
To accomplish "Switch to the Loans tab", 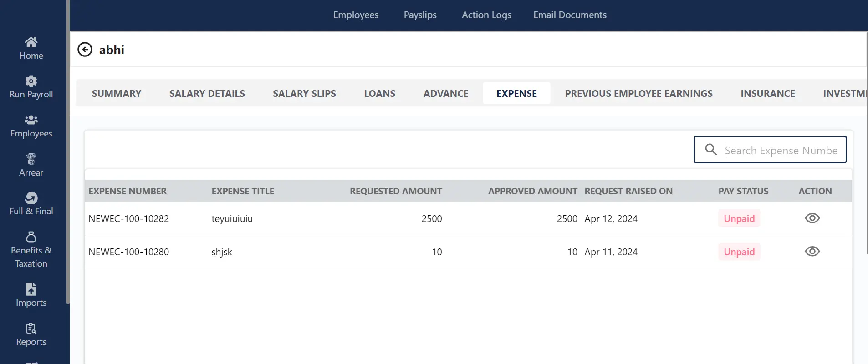I will click(x=379, y=93).
